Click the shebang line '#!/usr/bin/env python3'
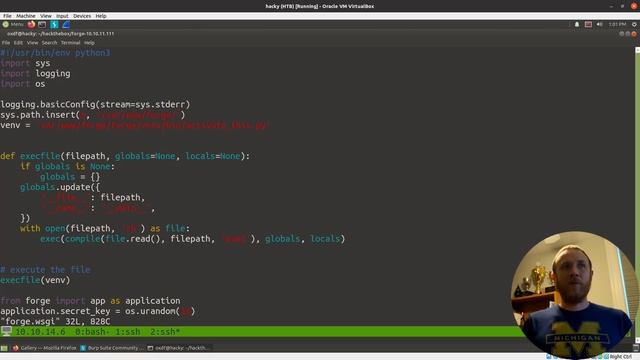This screenshot has width=640, height=360. 55,53
